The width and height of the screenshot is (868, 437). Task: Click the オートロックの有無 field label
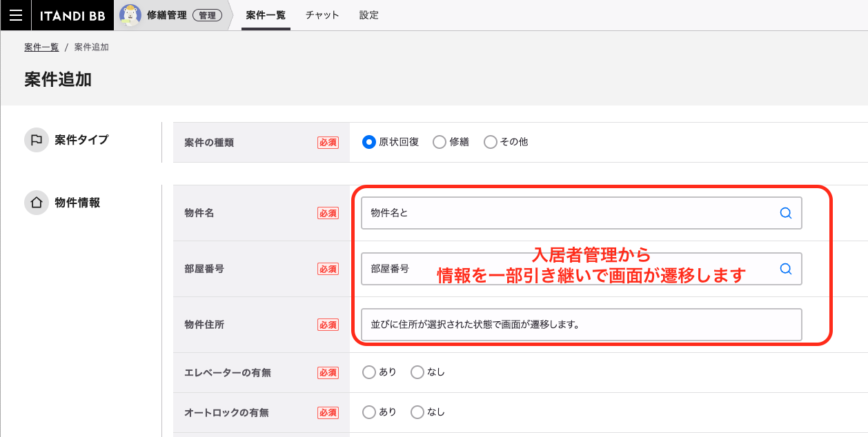point(226,412)
